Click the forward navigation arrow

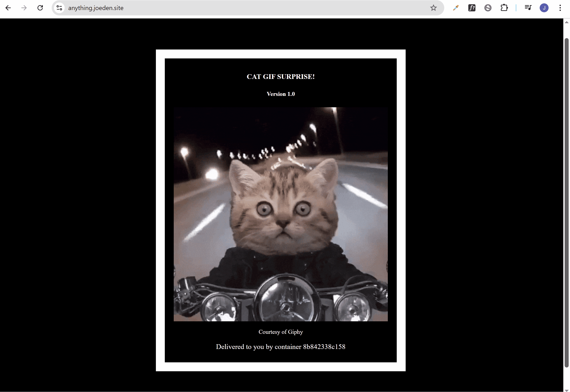click(24, 8)
